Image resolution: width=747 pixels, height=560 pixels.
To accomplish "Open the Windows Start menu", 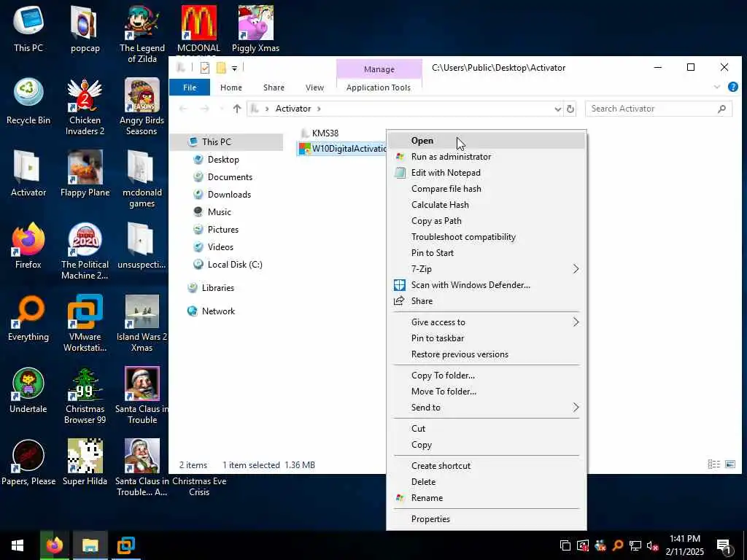I will (18, 545).
